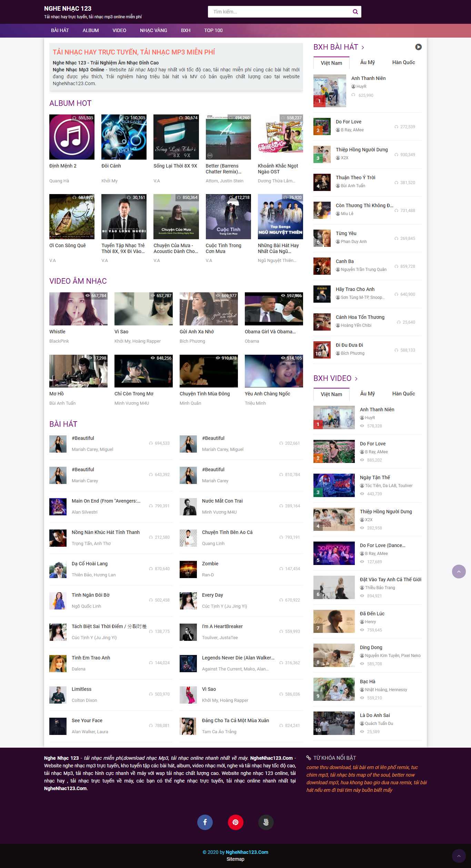Click the dark scroll-up button in footer

(459, 856)
